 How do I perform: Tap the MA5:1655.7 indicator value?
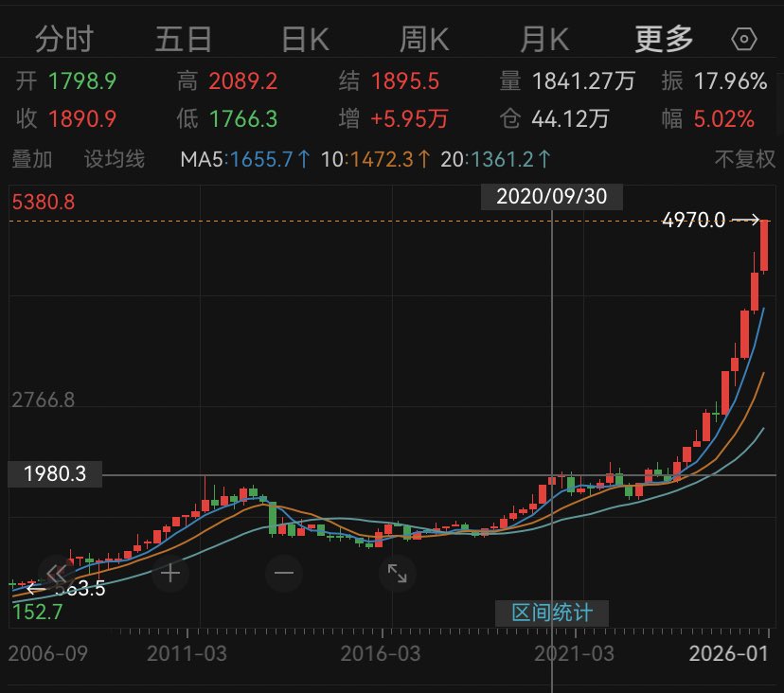(x=245, y=159)
